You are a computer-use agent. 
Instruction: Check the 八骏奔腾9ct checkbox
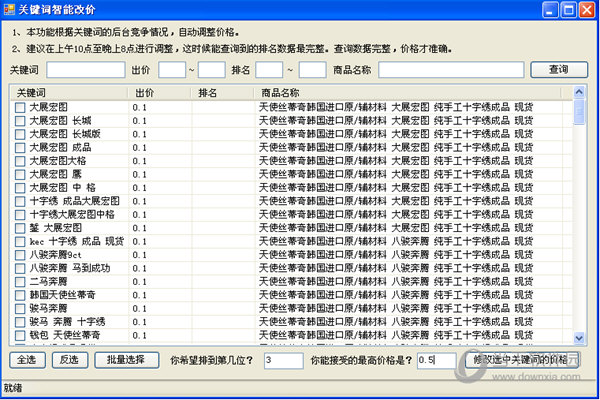click(20, 255)
